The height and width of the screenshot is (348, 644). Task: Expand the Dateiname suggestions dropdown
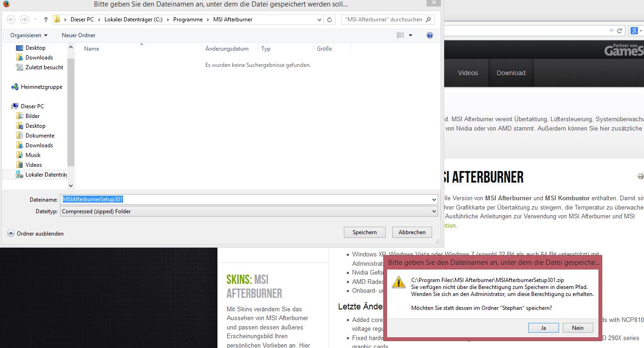434,199
